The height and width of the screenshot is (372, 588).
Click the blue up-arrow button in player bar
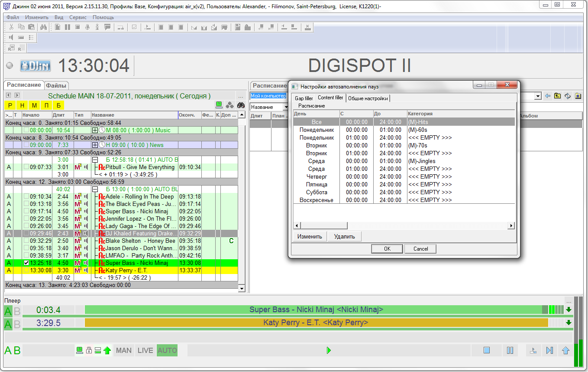tap(565, 350)
